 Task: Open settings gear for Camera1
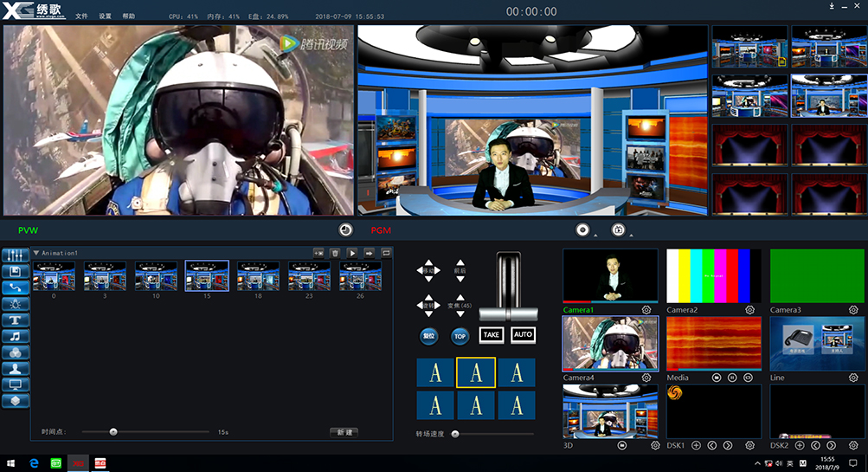[646, 309]
